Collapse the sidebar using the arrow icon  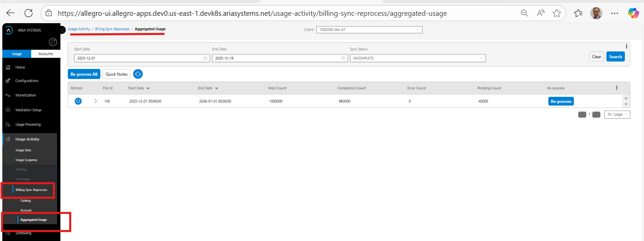(x=62, y=30)
